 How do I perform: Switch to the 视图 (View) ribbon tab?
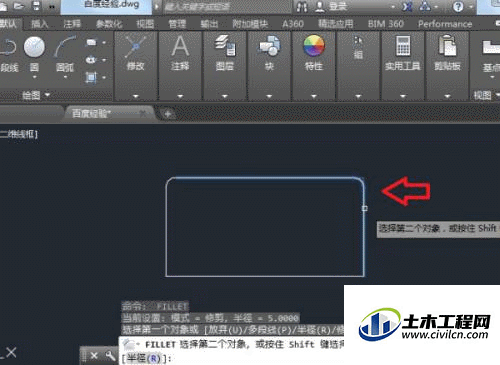(145, 24)
